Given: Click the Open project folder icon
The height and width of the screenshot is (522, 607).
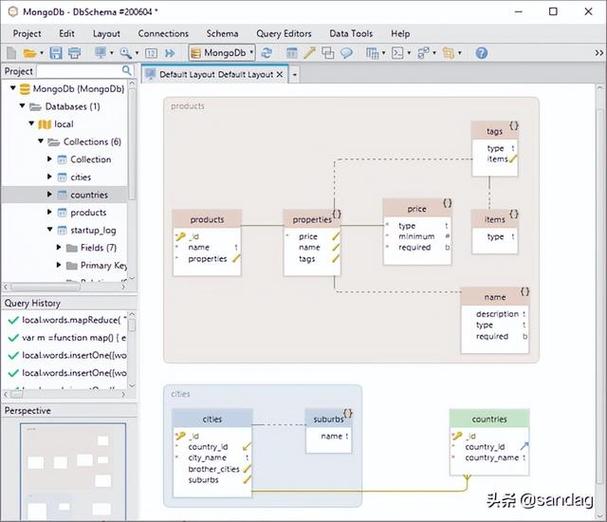Looking at the screenshot, I should pyautogui.click(x=29, y=53).
